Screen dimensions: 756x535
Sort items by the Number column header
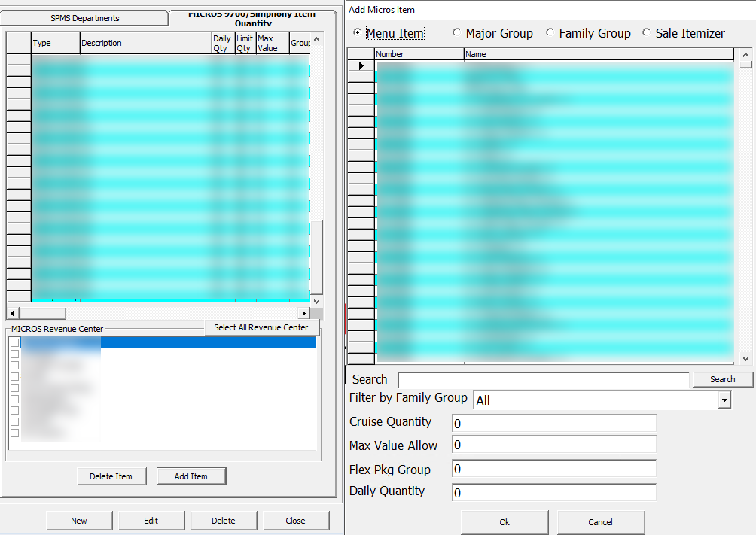(418, 53)
